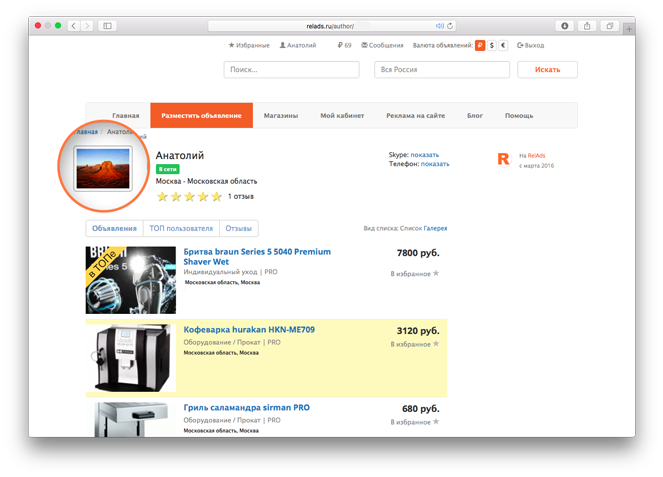Go back with Safari's back arrow
Viewport: 663px width, 477px height.
[x=74, y=26]
